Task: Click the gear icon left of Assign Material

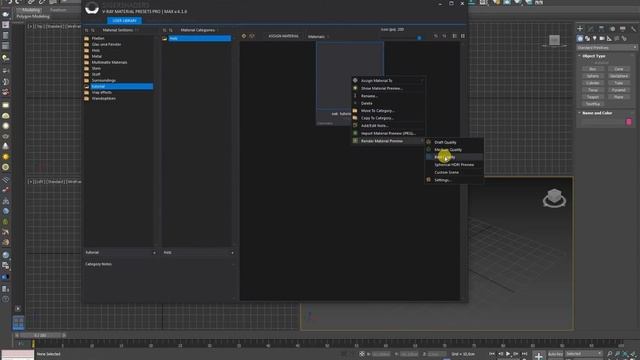Action: click(244, 36)
